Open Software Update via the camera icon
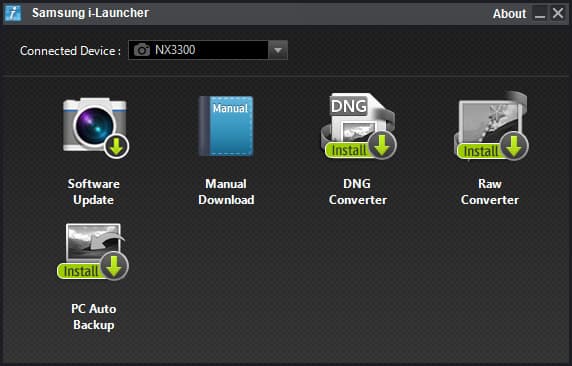 click(x=96, y=128)
